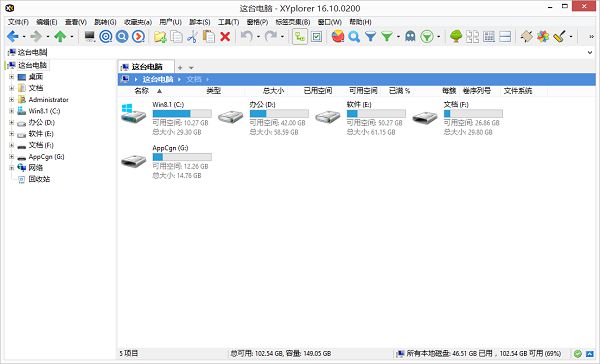This screenshot has height=364, width=600.
Task: Click 文档 in the breadcrumb bar
Action: (x=194, y=79)
